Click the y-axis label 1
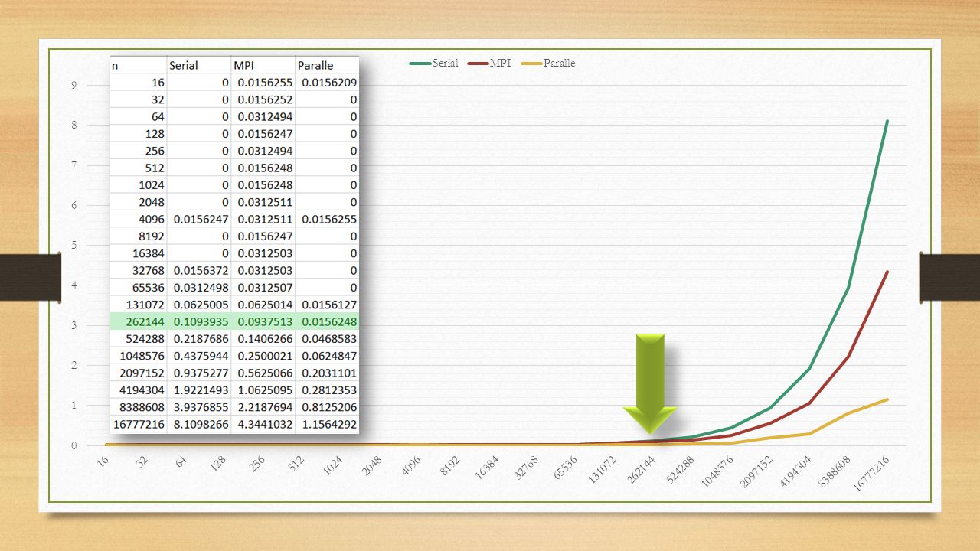980x551 pixels. click(73, 406)
